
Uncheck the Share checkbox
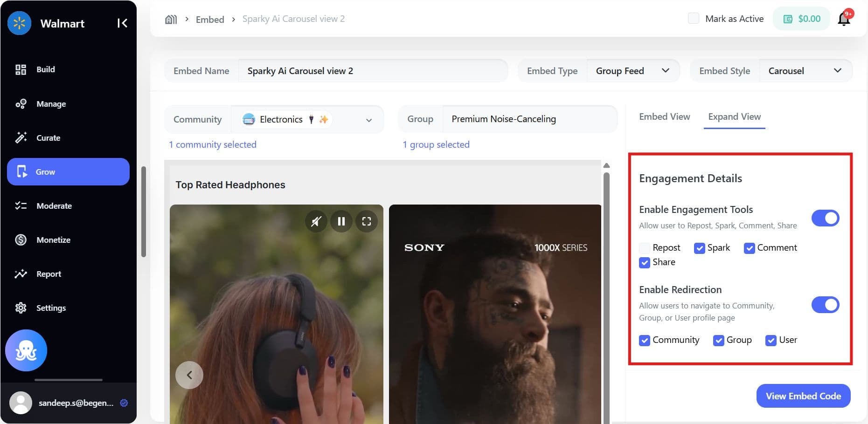(645, 262)
